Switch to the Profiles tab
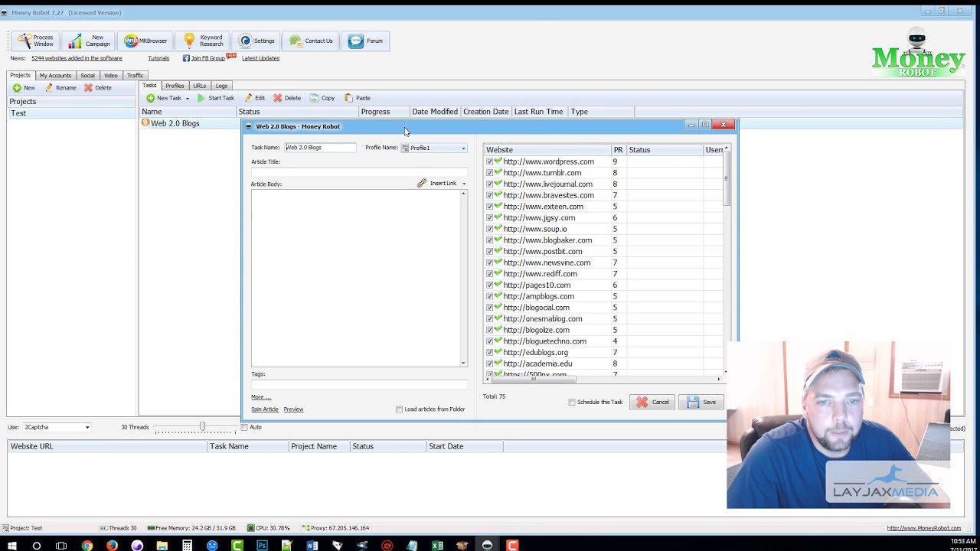 (175, 86)
